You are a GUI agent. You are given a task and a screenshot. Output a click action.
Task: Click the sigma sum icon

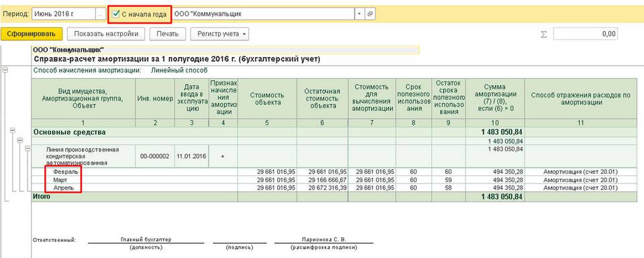click(x=544, y=34)
